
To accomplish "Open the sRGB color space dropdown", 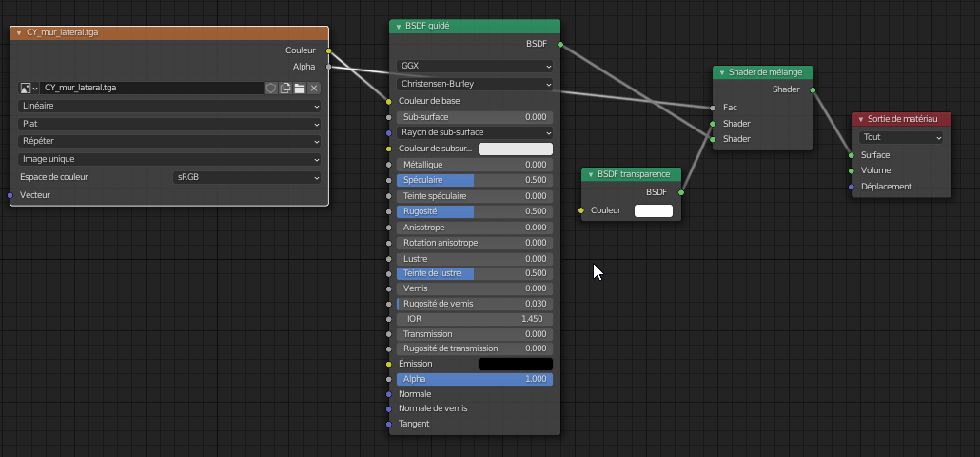I will point(247,177).
